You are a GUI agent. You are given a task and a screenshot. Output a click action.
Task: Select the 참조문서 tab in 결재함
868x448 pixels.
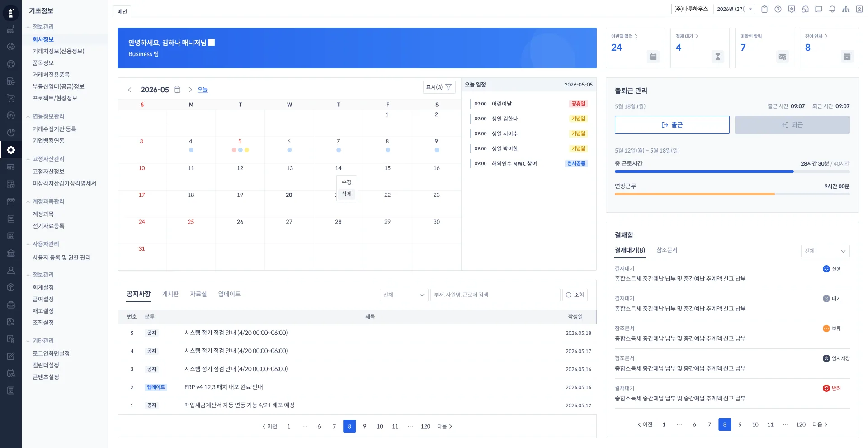click(x=667, y=250)
